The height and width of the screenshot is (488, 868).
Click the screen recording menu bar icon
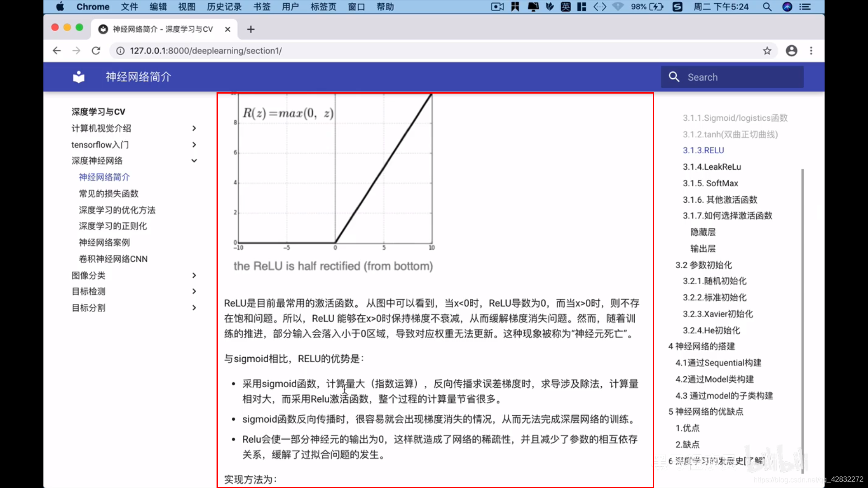point(497,7)
